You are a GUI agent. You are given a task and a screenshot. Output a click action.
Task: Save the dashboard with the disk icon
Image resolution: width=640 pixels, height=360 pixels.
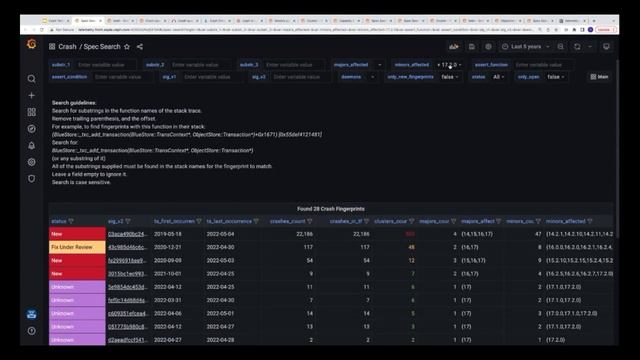(x=471, y=47)
